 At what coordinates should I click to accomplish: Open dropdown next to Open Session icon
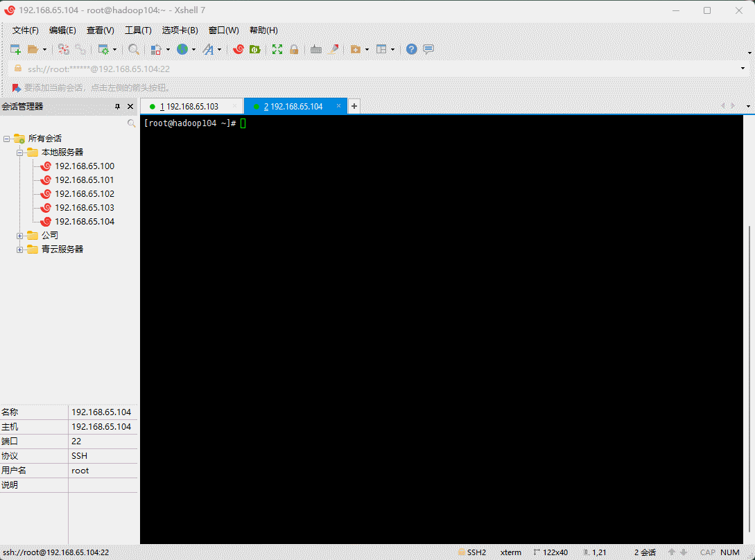click(45, 49)
